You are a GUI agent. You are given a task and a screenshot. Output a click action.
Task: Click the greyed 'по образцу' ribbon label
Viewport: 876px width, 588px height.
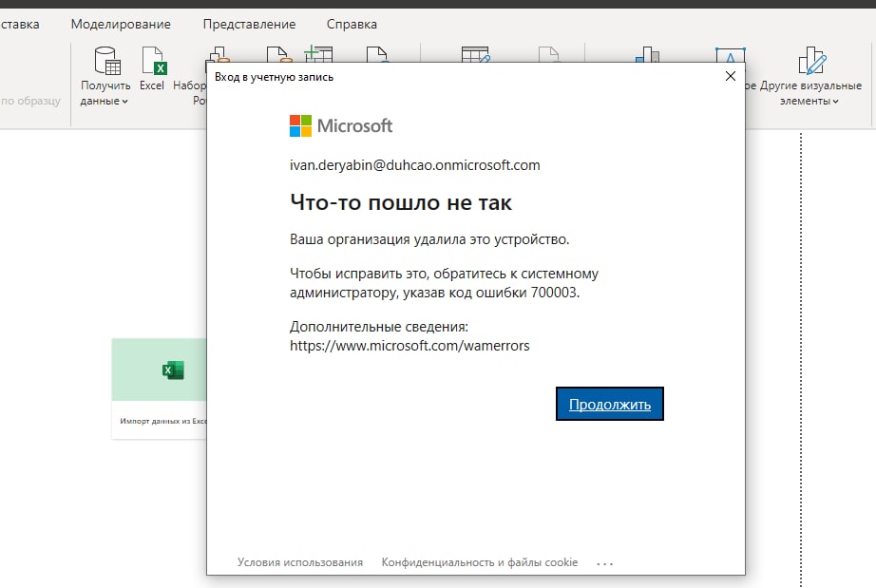pyautogui.click(x=30, y=101)
